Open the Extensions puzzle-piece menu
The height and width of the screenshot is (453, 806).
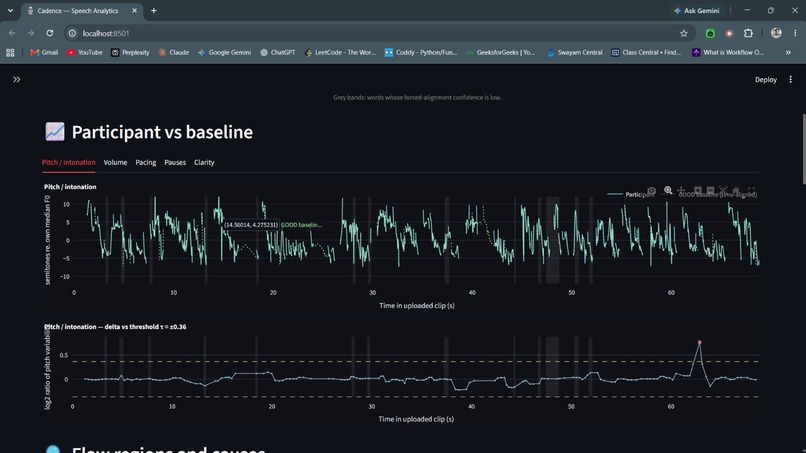[748, 33]
